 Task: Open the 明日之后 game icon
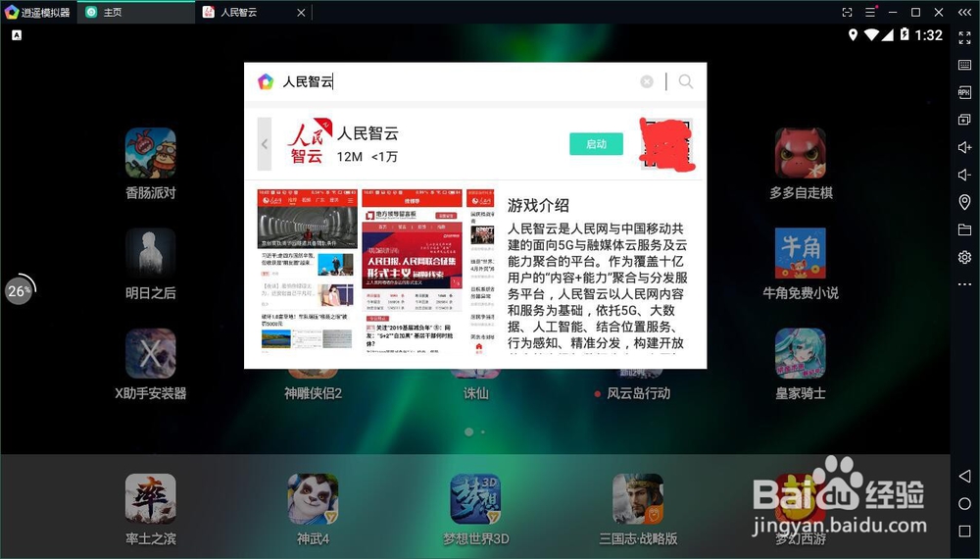[x=150, y=253]
